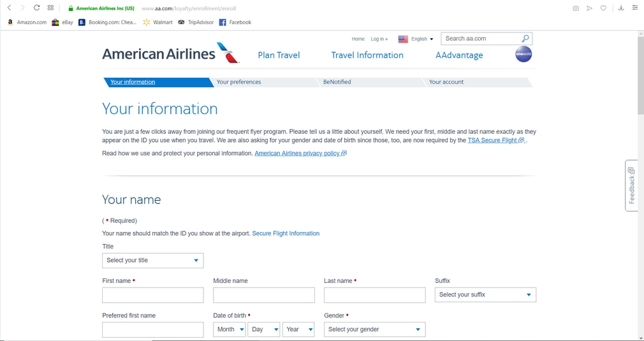This screenshot has height=341, width=644.
Task: Click the US flag language icon
Action: [403, 39]
